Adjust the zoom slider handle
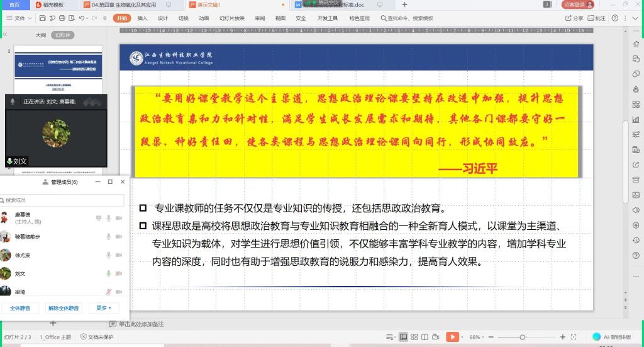Screen dimensions: 644x347 522,337
